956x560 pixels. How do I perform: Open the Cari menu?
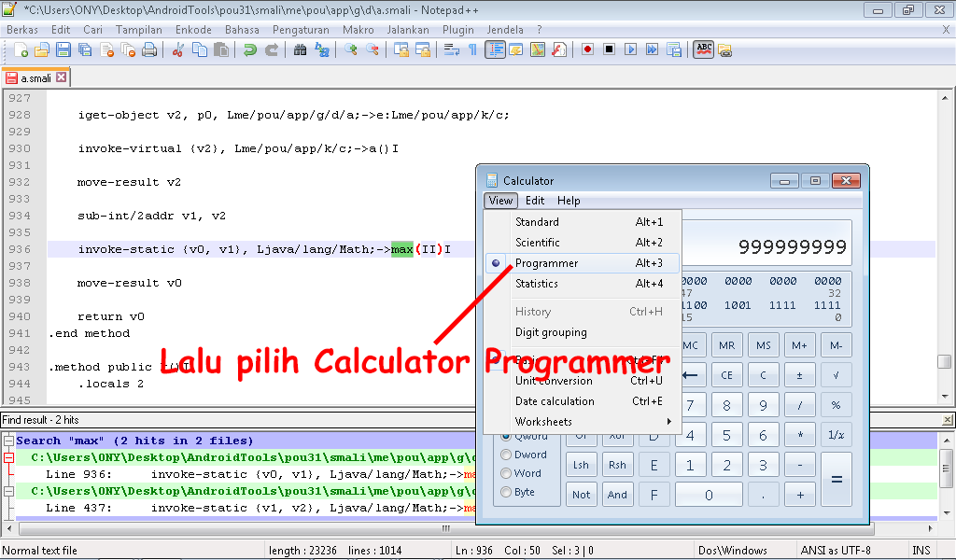click(92, 30)
